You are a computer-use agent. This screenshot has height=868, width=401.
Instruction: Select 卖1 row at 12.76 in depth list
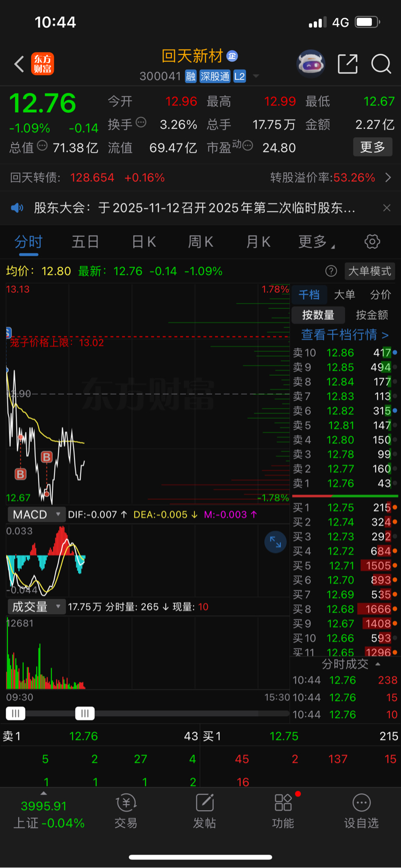tap(345, 483)
